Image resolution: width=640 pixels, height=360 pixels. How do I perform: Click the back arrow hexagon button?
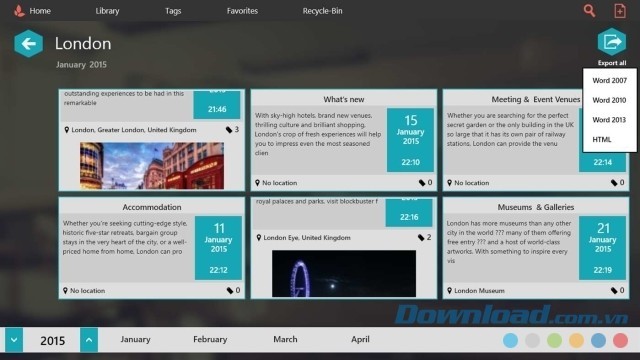tap(28, 43)
